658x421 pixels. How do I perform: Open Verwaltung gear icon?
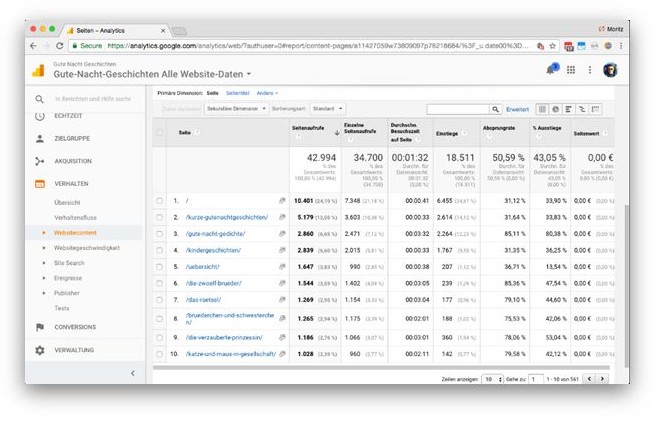pyautogui.click(x=40, y=350)
